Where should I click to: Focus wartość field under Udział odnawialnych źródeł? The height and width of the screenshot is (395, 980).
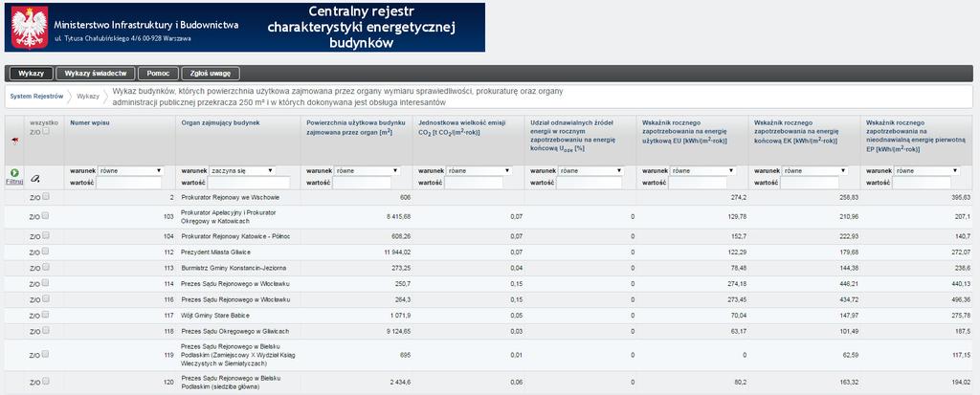click(590, 183)
